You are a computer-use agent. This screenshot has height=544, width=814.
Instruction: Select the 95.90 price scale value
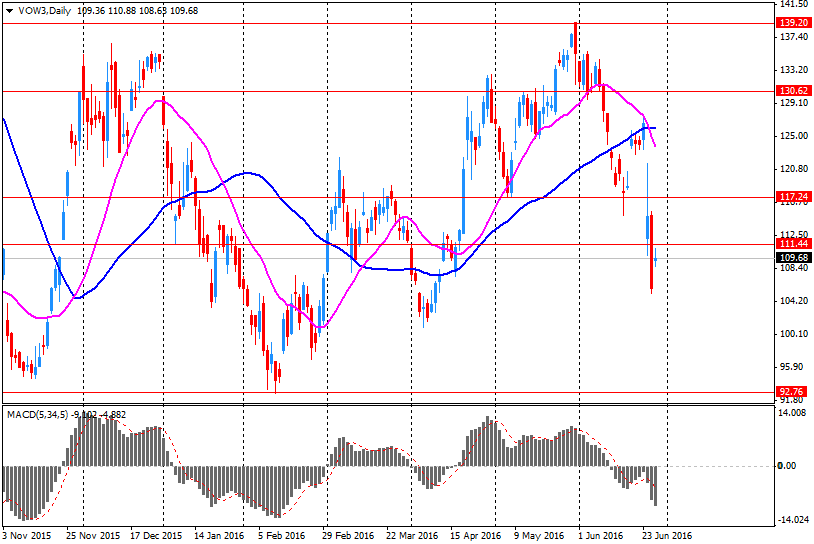[792, 366]
